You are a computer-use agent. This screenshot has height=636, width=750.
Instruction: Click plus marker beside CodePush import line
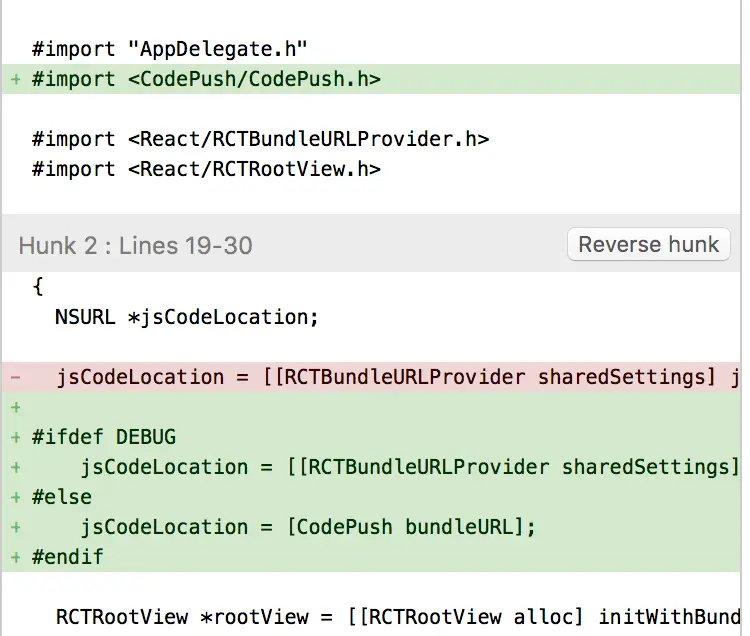(x=16, y=79)
